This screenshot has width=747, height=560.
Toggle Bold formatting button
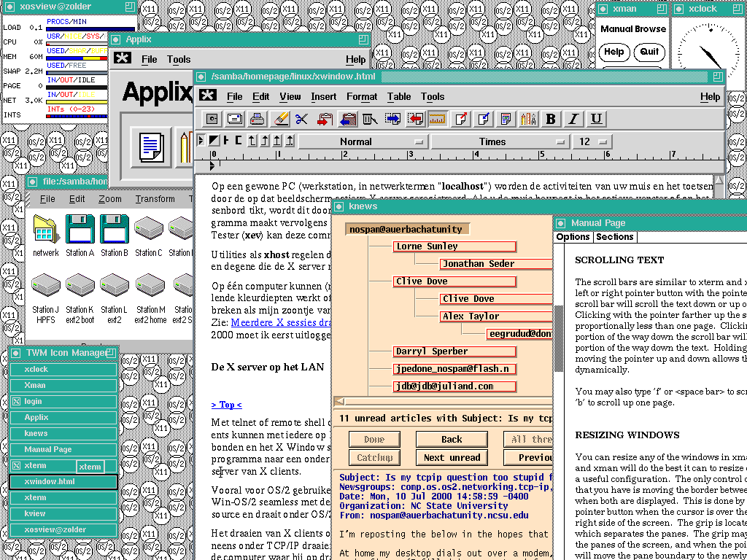[551, 119]
